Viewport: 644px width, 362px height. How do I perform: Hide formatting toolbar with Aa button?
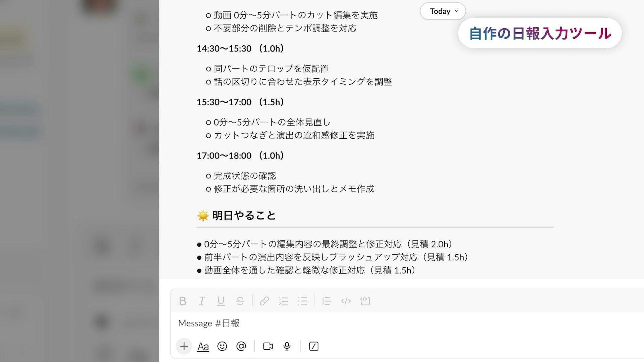[x=203, y=347]
